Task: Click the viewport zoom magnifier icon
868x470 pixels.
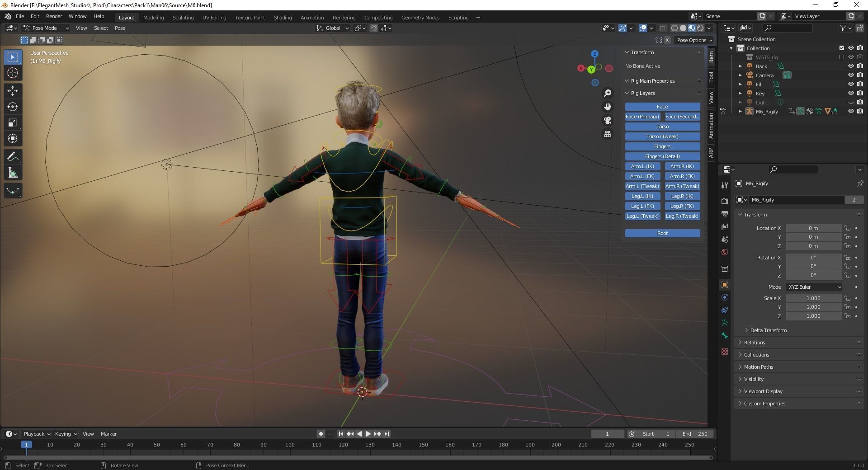Action: [x=608, y=93]
